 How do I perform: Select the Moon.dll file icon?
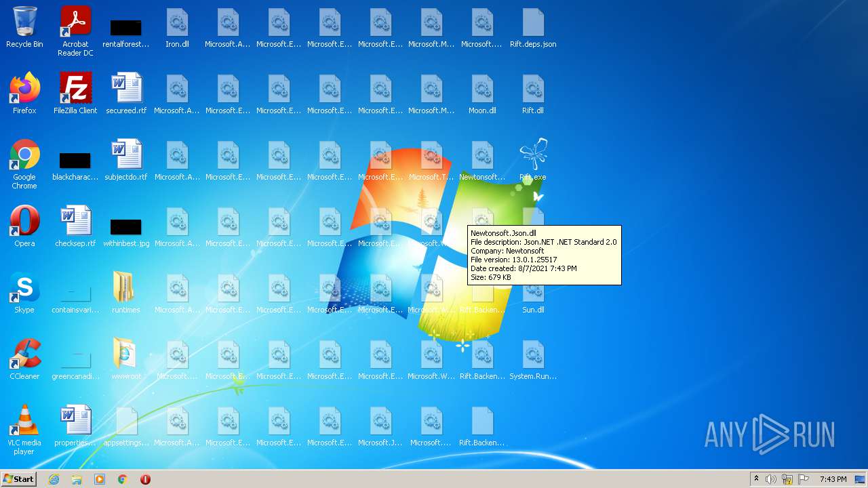pyautogui.click(x=482, y=94)
